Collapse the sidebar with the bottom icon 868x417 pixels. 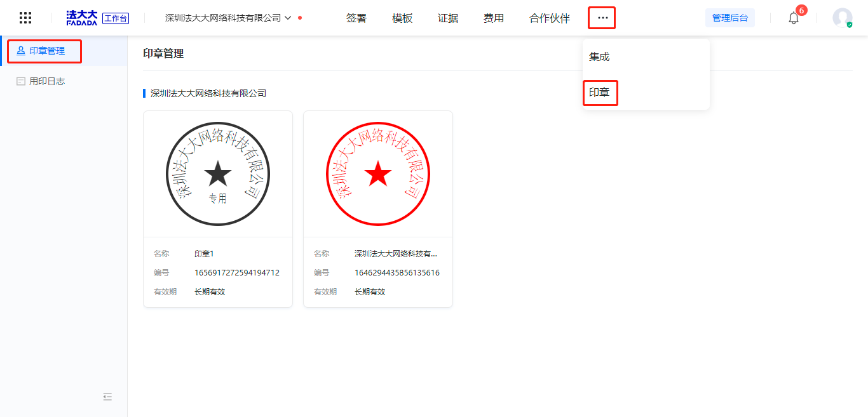click(107, 397)
